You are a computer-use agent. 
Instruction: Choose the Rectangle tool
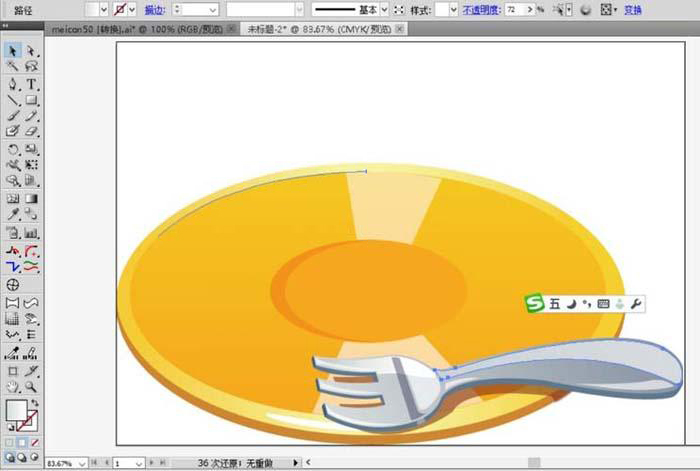click(31, 100)
